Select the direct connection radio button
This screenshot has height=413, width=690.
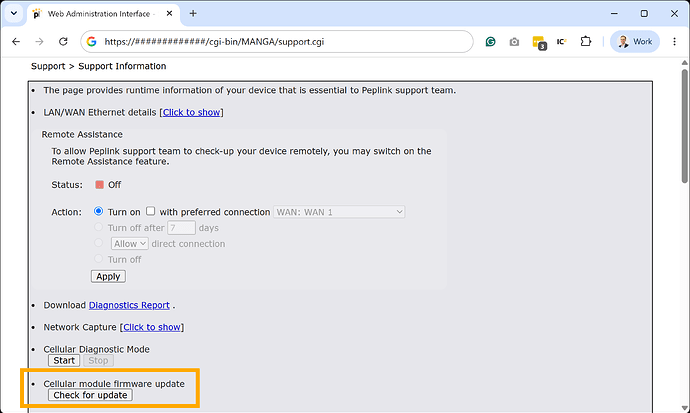(98, 243)
